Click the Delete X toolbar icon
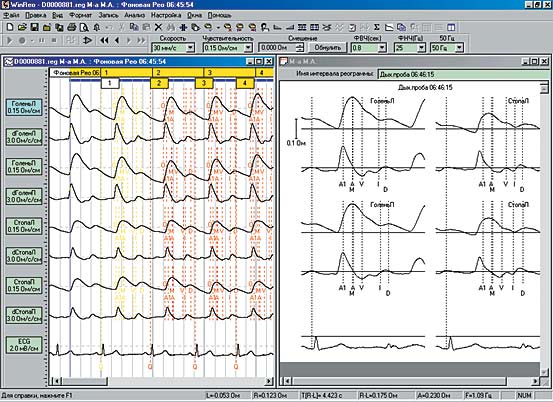 (x=158, y=27)
